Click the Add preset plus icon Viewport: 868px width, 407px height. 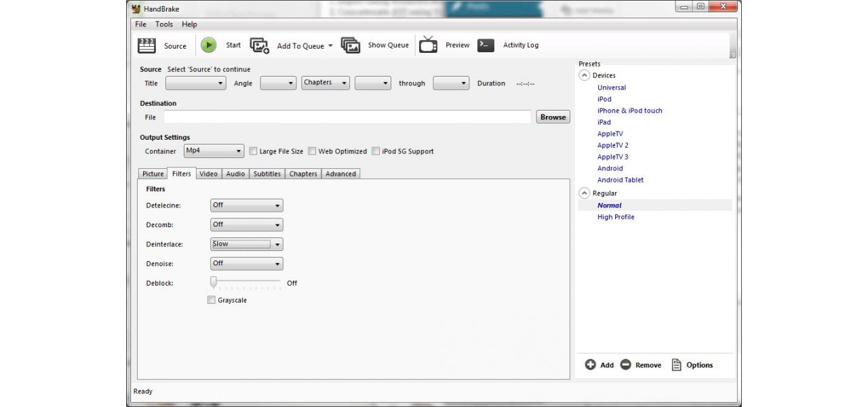point(591,365)
